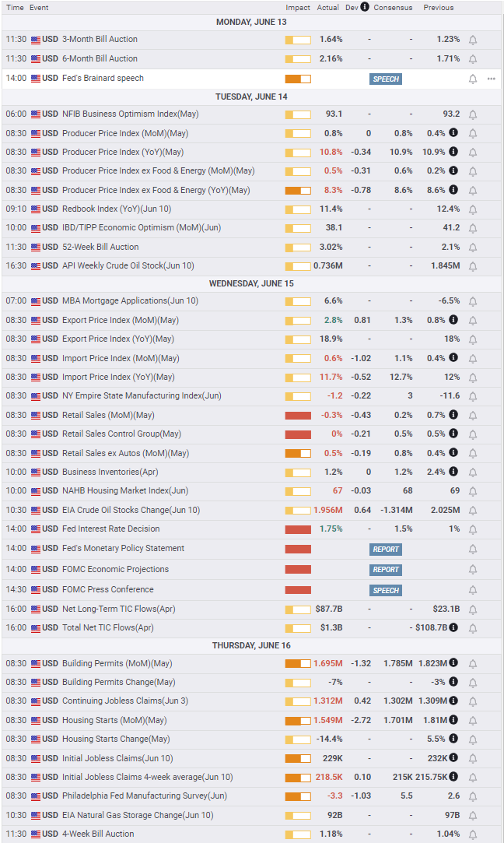Set alert for API Weekly Crude Oil Stock

point(473,267)
